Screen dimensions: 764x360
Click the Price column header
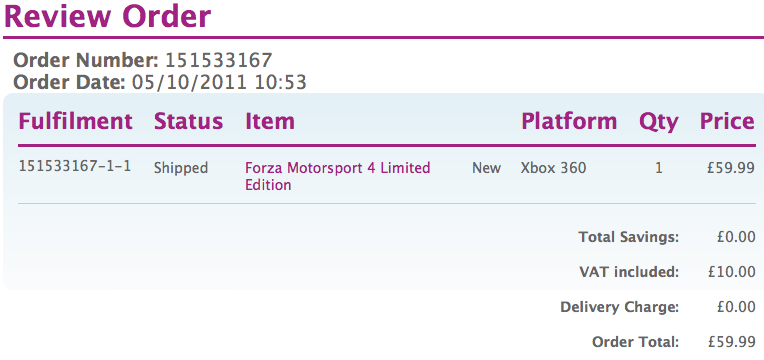pyautogui.click(x=727, y=121)
